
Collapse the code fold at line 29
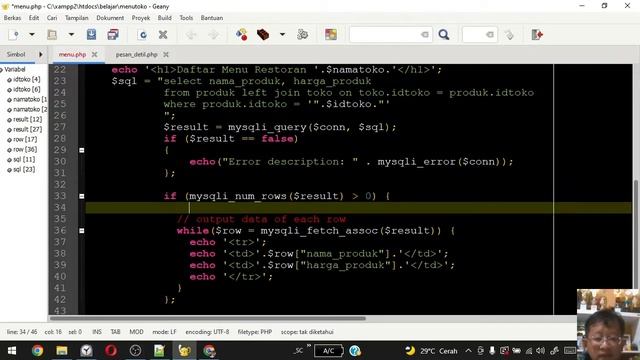pos(82,150)
